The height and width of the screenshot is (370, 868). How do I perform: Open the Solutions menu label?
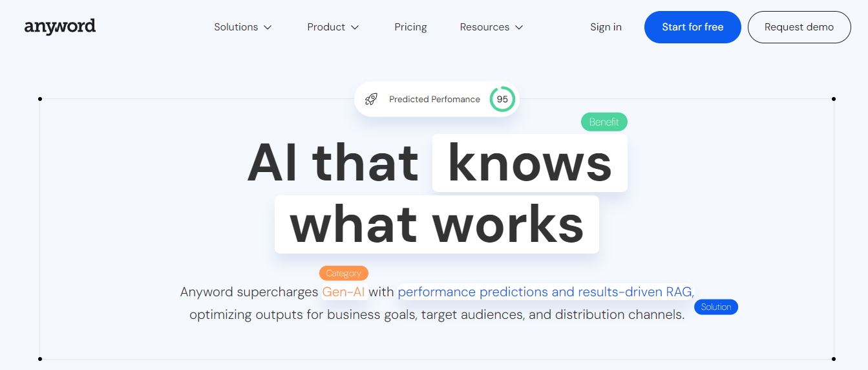(x=236, y=27)
